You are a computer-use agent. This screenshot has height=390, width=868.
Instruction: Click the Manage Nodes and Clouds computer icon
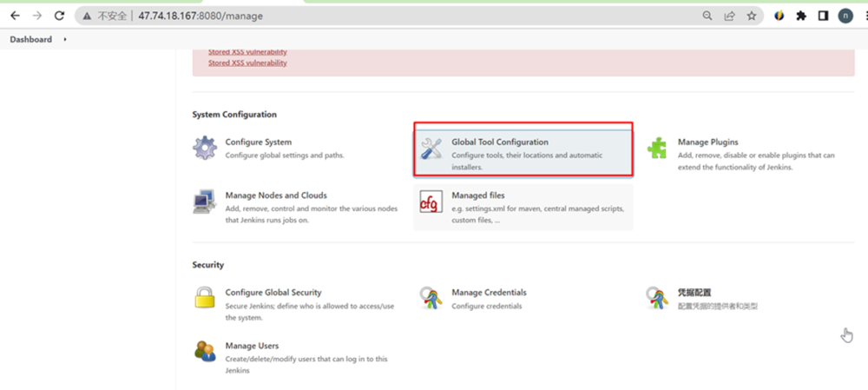(205, 202)
